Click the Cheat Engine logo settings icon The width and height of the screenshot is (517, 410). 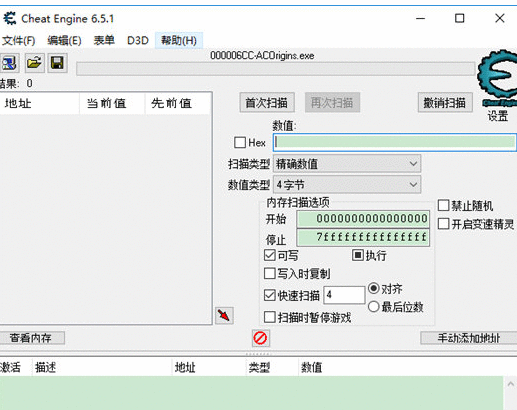tap(497, 78)
